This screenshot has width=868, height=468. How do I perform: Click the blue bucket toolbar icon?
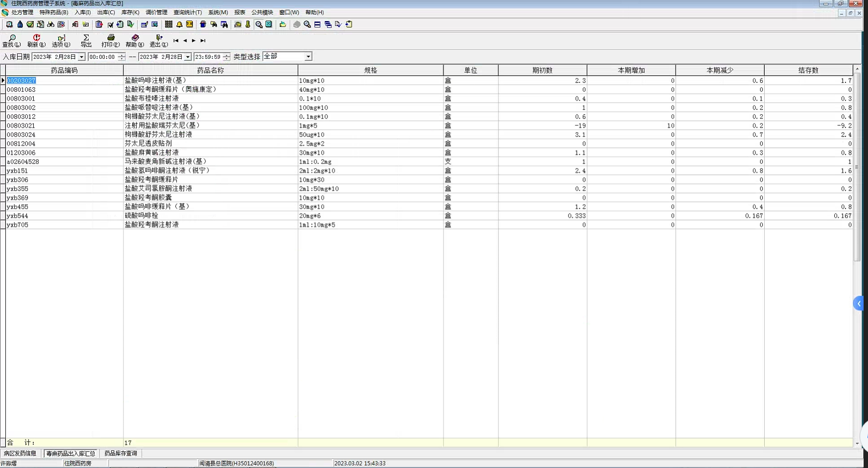203,24
